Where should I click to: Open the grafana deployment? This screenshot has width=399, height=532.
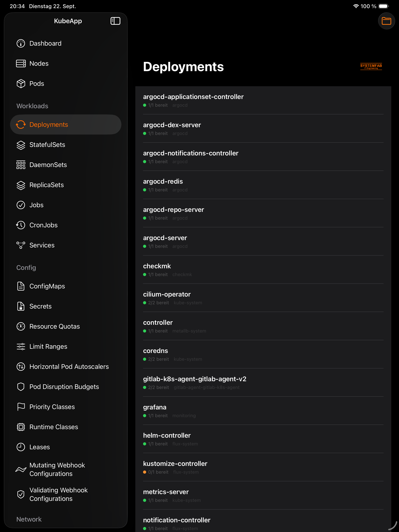[263, 411]
